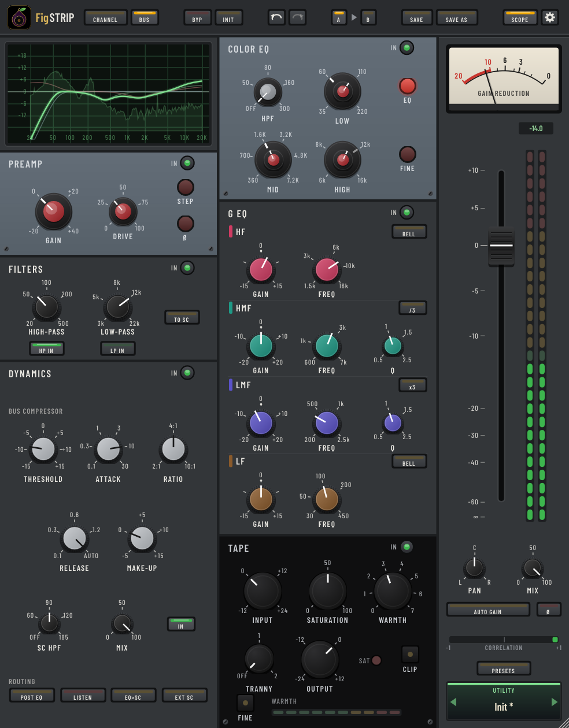Click the Preamp GAIN knob

53,211
